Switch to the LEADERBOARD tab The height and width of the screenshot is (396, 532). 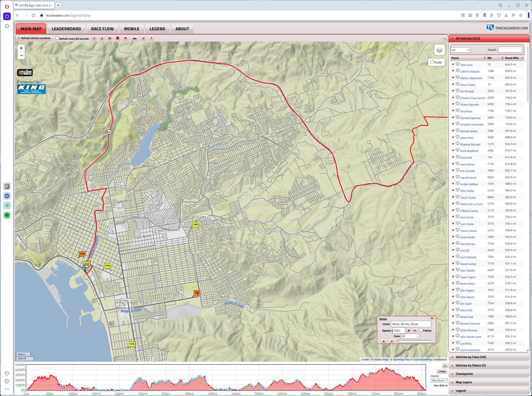click(66, 29)
